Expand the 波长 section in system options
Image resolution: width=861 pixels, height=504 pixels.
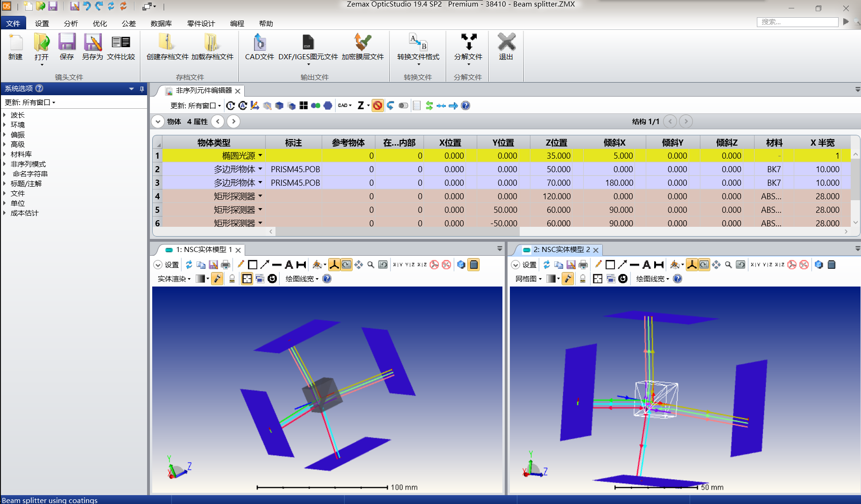(x=17, y=114)
